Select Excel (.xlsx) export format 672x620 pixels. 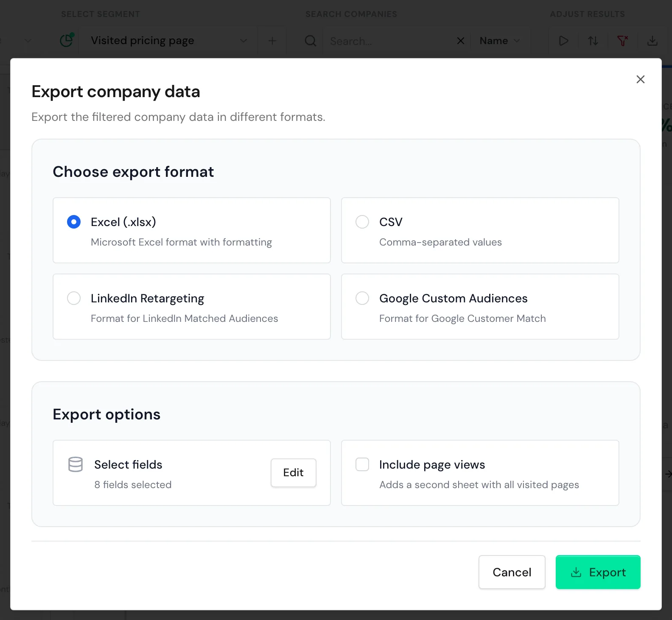click(74, 222)
